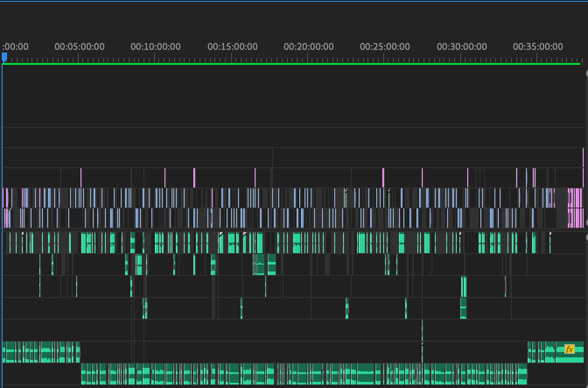Select the large pink clip block at the timeline end
Viewport: 588px width, 388px height.
(x=576, y=208)
